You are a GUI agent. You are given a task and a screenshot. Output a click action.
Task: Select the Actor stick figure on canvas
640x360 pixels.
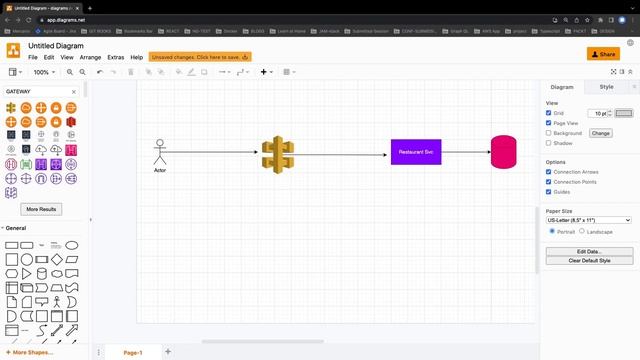click(160, 152)
